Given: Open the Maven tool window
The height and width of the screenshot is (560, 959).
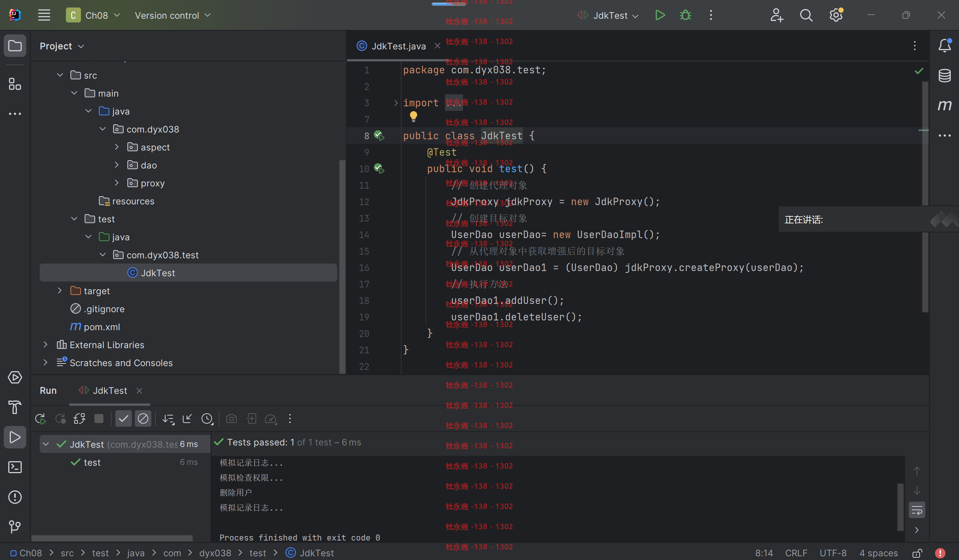Looking at the screenshot, I should click(x=944, y=105).
